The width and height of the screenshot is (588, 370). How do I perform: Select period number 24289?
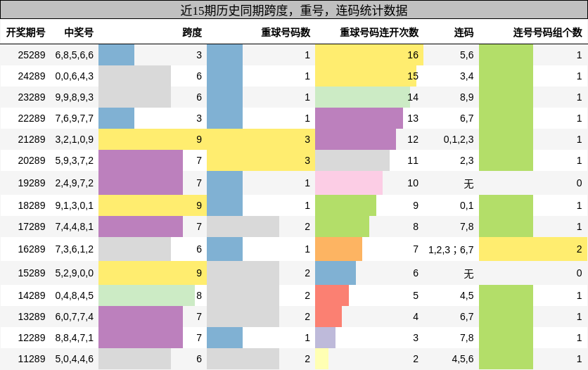[32, 76]
